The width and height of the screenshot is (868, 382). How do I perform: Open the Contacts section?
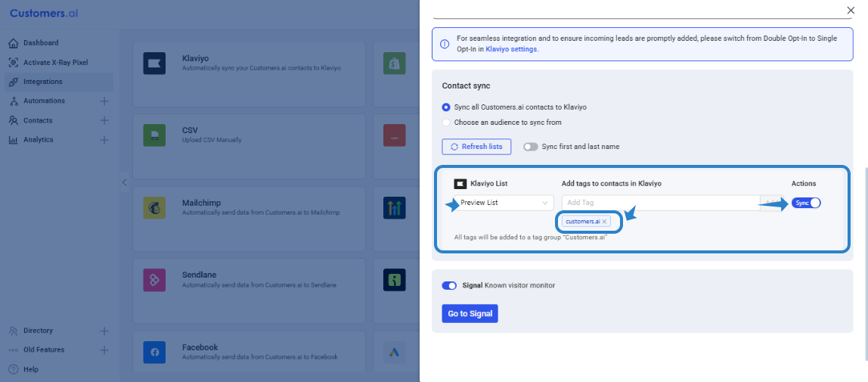pos(38,120)
